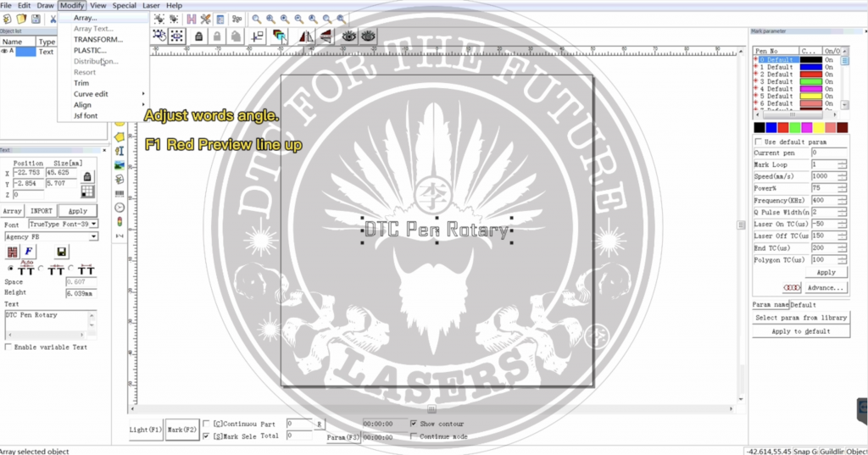Open the TrueType Font type dropdown

click(x=93, y=225)
